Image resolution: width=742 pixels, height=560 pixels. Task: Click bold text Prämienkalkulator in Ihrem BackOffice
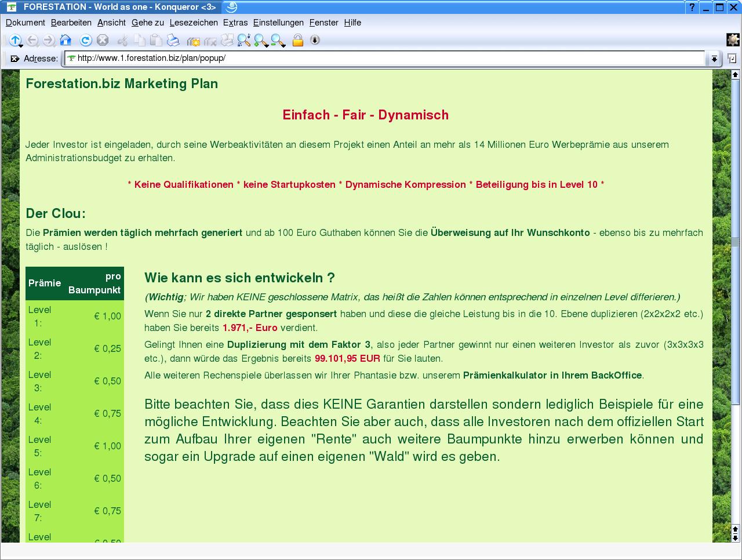click(x=552, y=375)
